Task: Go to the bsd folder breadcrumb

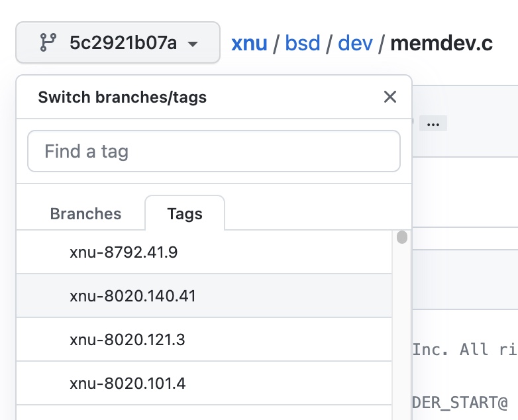Action: click(303, 44)
